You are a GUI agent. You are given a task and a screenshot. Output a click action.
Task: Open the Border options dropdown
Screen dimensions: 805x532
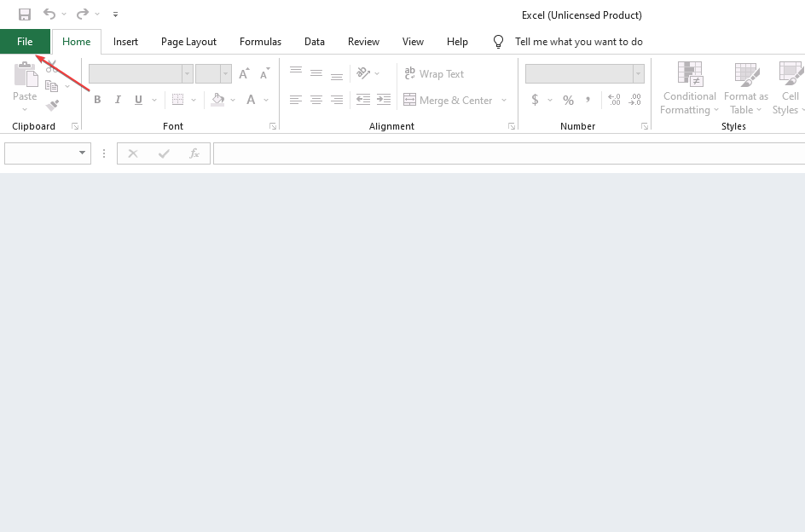pos(194,100)
